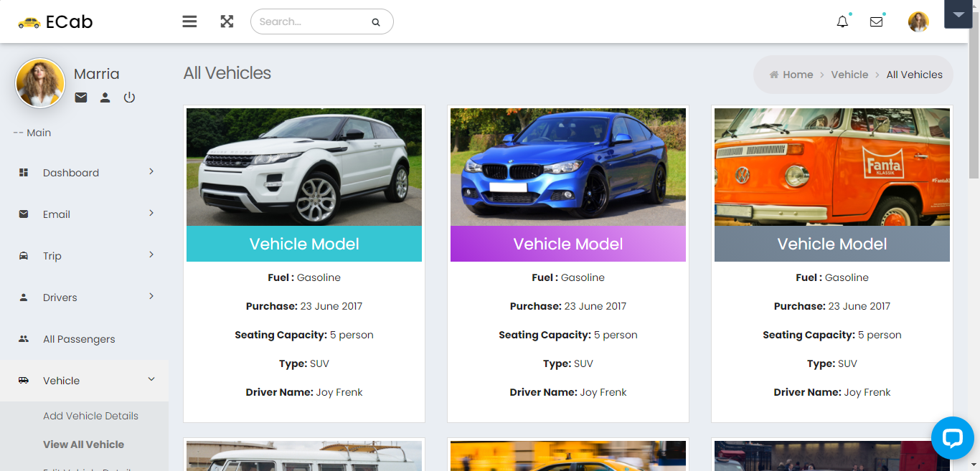Screen dimensions: 980x471
Task: Click the blue BMW vehicle photo
Action: (567, 167)
